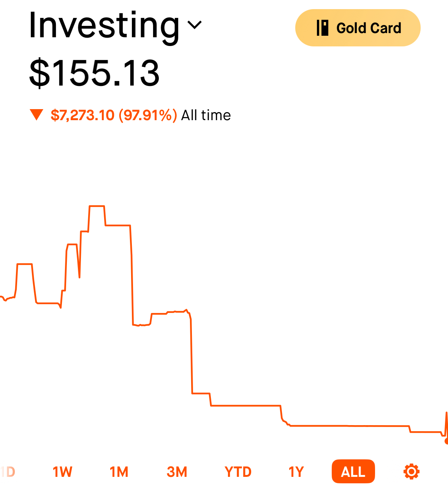The image size is (448, 497).
Task: Select the 1Y time range
Action: pyautogui.click(x=296, y=472)
